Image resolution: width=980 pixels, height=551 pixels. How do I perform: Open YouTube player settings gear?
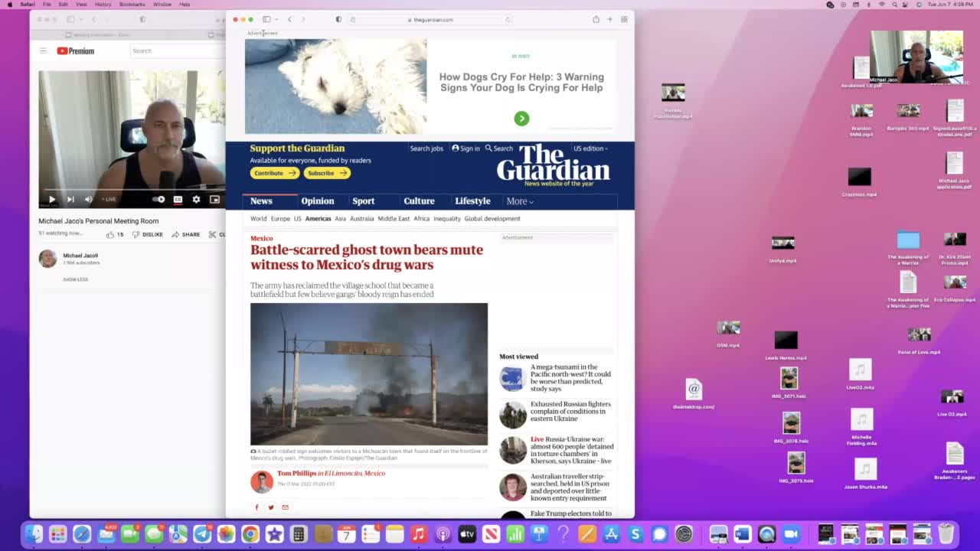pos(196,199)
